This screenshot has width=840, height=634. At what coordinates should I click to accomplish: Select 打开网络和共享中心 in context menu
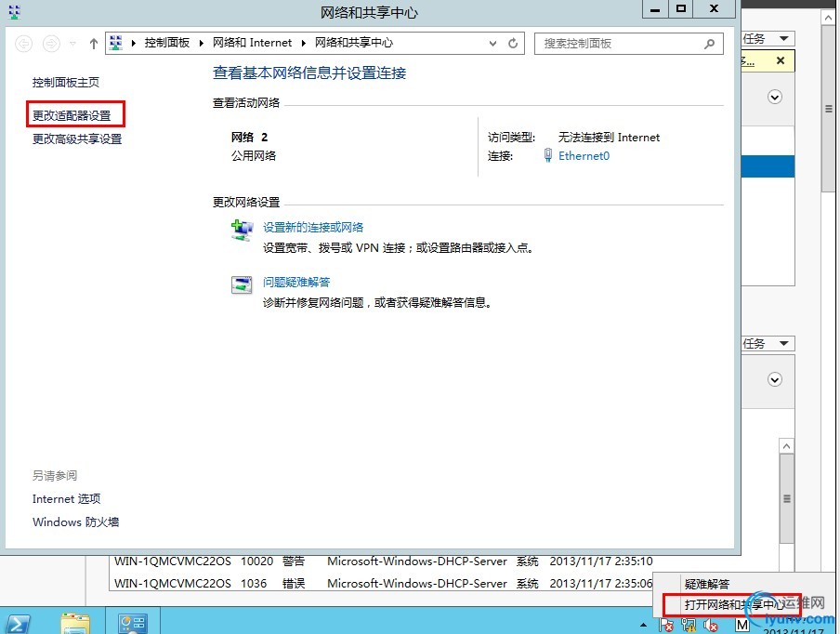pos(732,604)
